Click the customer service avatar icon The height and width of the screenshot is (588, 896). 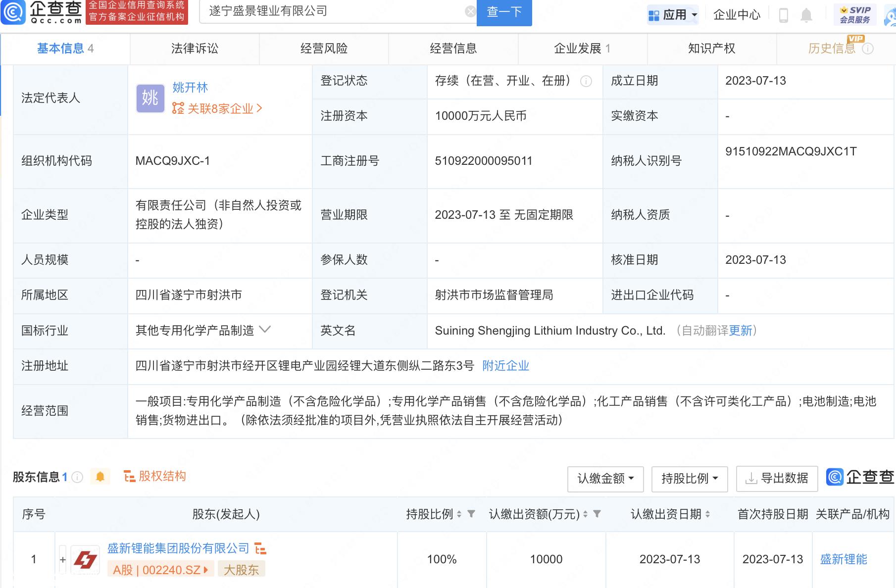890,15
